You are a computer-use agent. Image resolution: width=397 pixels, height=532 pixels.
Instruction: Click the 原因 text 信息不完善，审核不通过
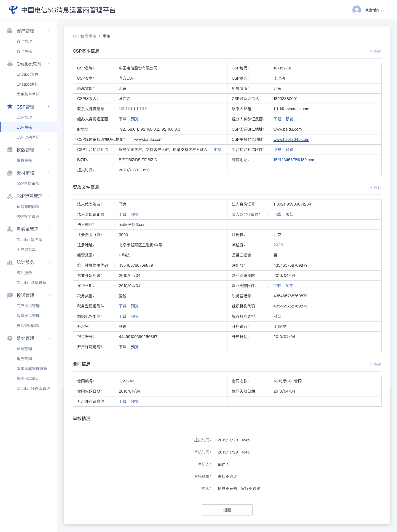[x=239, y=488]
